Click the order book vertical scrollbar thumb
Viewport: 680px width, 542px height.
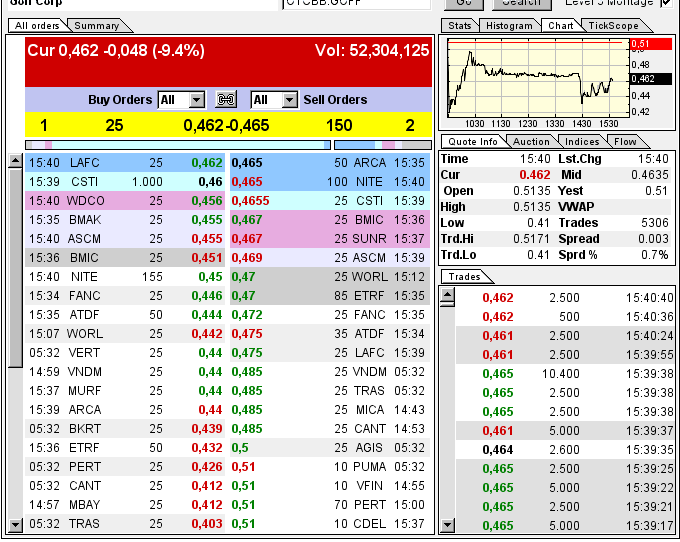[15, 268]
